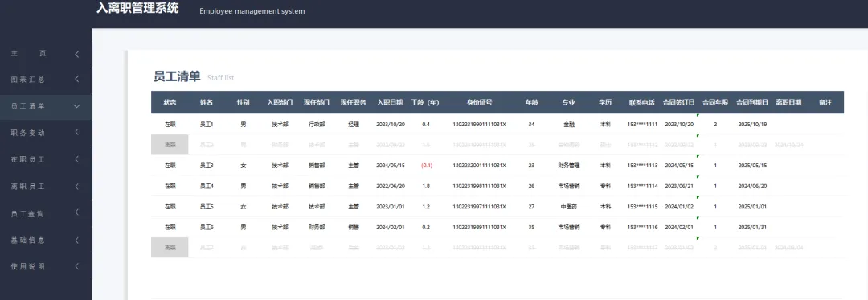The width and height of the screenshot is (868, 300).
Task: Click the 联系电话 column header
Action: click(x=642, y=102)
